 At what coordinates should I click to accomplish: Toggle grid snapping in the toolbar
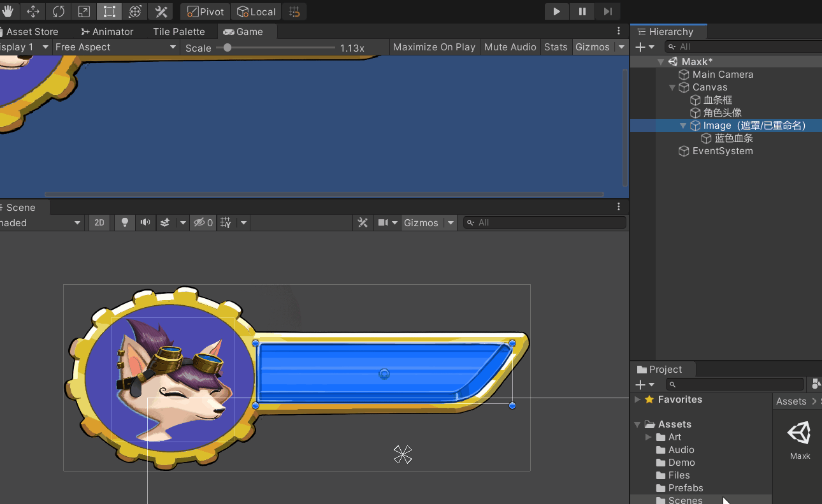click(x=294, y=11)
